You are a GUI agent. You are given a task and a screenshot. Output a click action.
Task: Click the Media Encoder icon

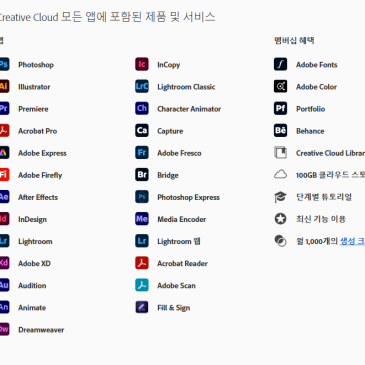click(x=142, y=219)
